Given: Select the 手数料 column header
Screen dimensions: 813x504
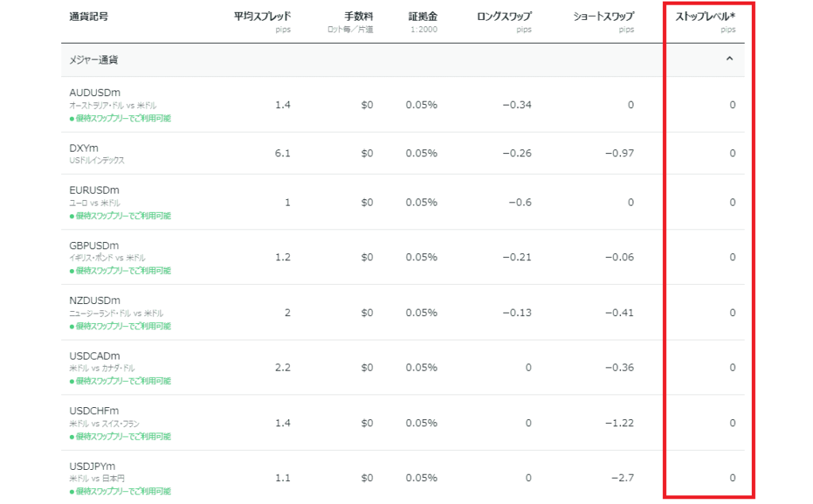Looking at the screenshot, I should (359, 16).
